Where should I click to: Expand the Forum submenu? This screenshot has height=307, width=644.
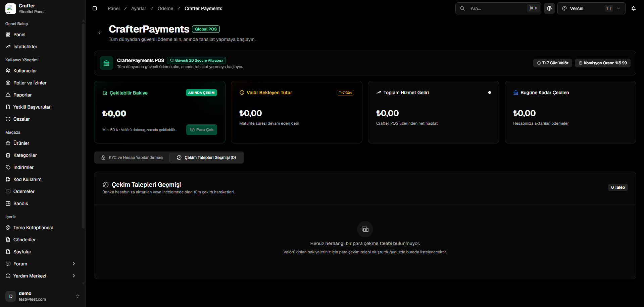coord(41,264)
